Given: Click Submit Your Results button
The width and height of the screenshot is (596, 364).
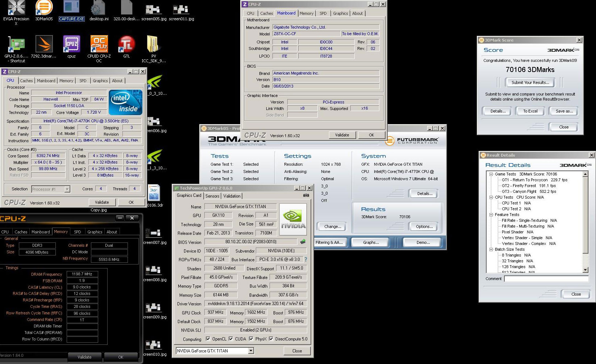Looking at the screenshot, I should point(530,82).
